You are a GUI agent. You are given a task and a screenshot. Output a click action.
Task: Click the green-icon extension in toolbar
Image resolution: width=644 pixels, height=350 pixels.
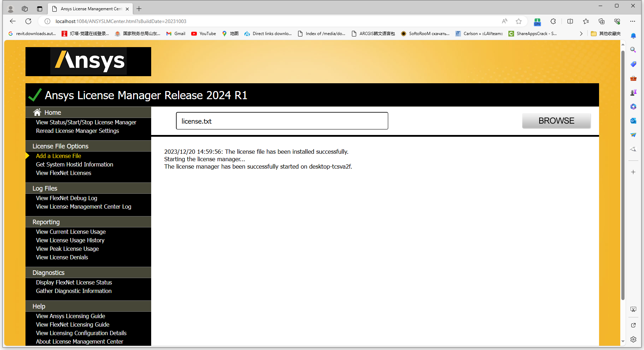pyautogui.click(x=537, y=22)
